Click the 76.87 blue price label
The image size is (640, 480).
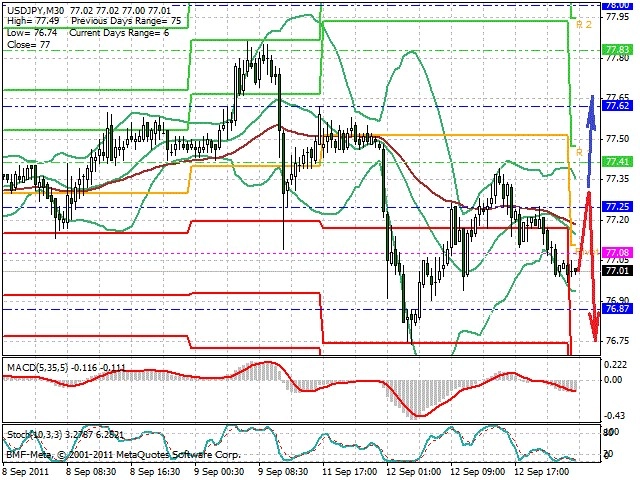[617, 309]
